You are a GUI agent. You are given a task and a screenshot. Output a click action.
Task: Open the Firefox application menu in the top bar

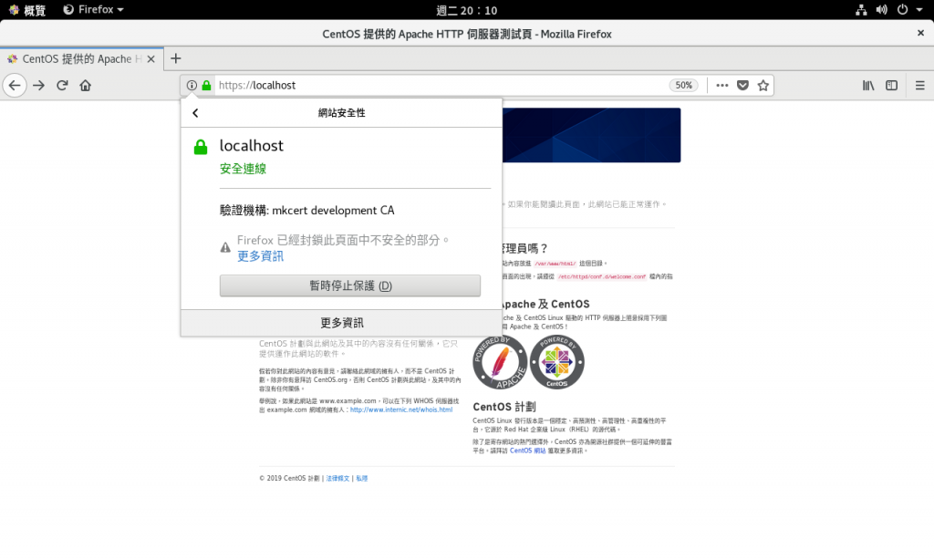pyautogui.click(x=94, y=9)
